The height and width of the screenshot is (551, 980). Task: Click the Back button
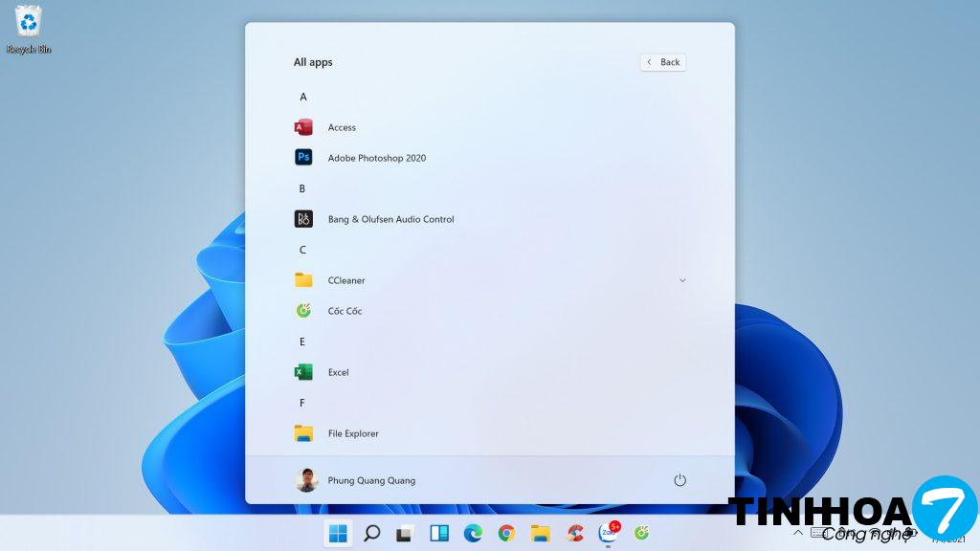(x=663, y=62)
